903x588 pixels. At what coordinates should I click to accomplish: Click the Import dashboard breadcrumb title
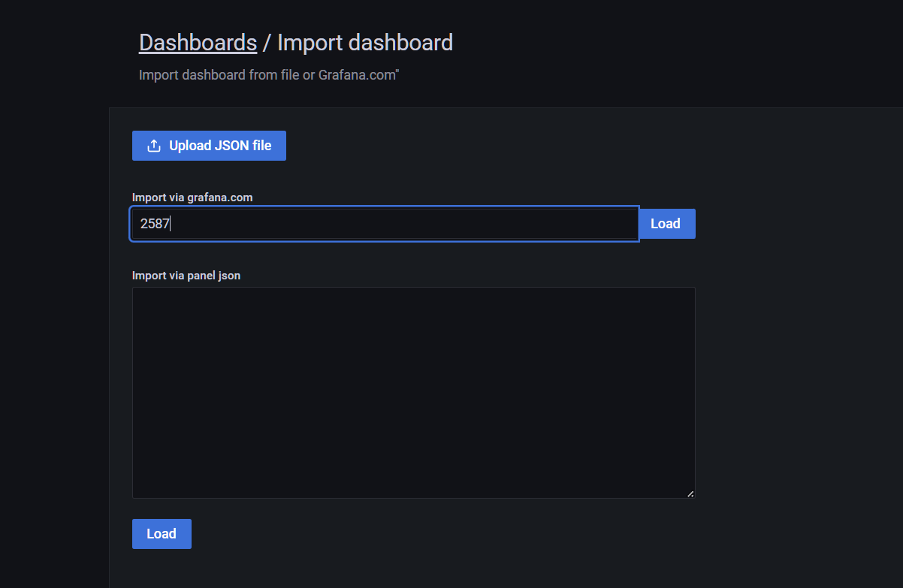click(x=365, y=42)
